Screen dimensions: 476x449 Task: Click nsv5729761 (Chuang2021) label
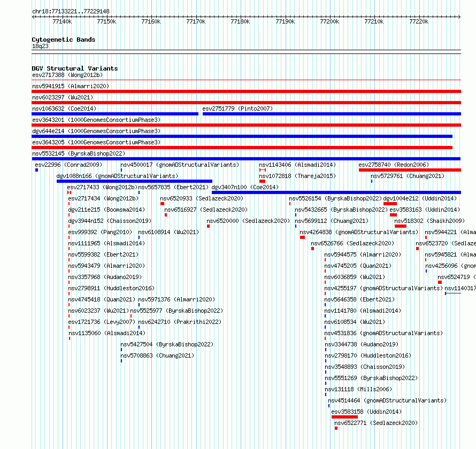pyautogui.click(x=408, y=176)
